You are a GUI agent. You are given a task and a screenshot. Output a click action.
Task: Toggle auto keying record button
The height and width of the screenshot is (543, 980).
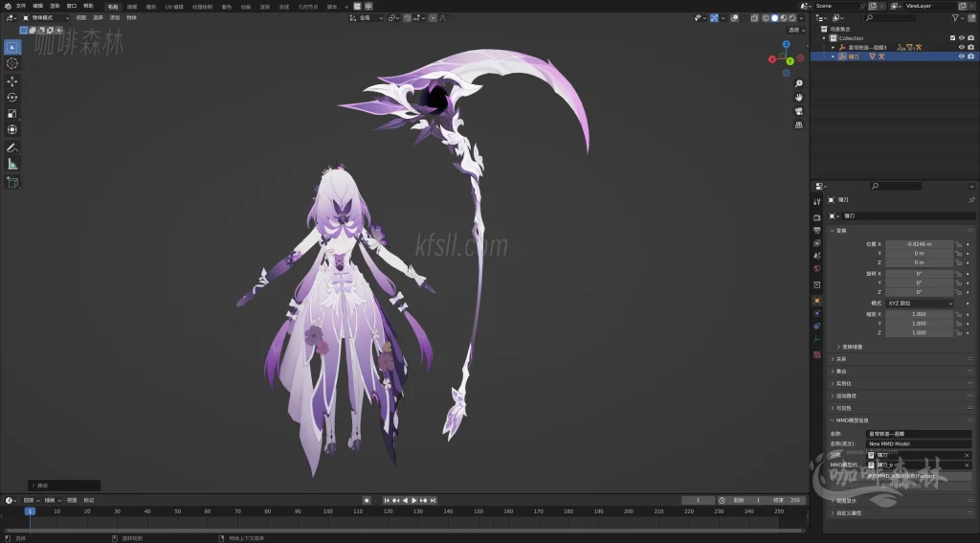pos(367,501)
